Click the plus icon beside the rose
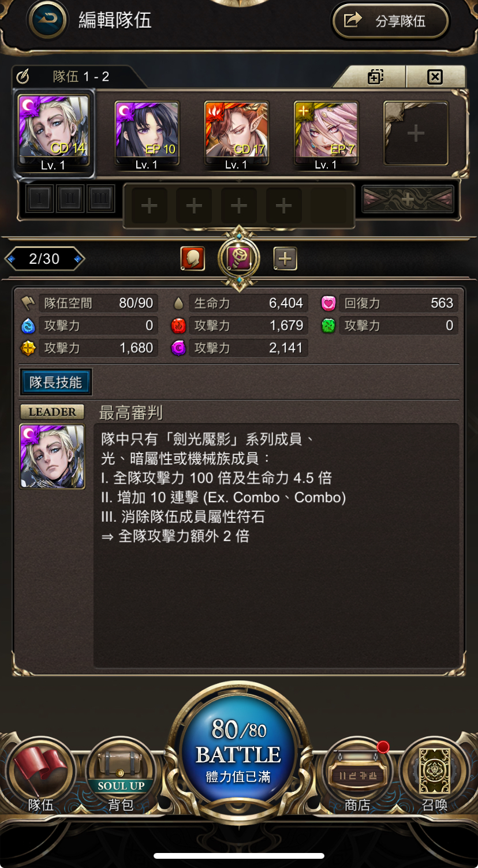 tap(285, 259)
